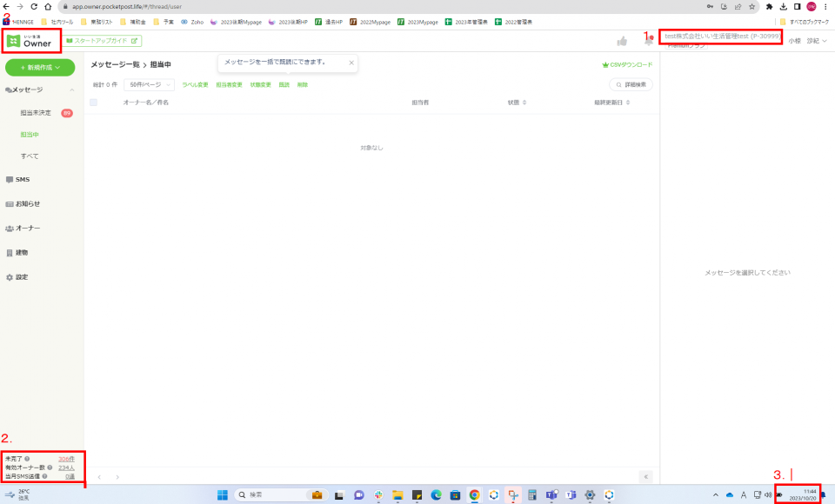
Task: Open Microsoft Edge from the taskbar
Action: pyautogui.click(x=436, y=495)
